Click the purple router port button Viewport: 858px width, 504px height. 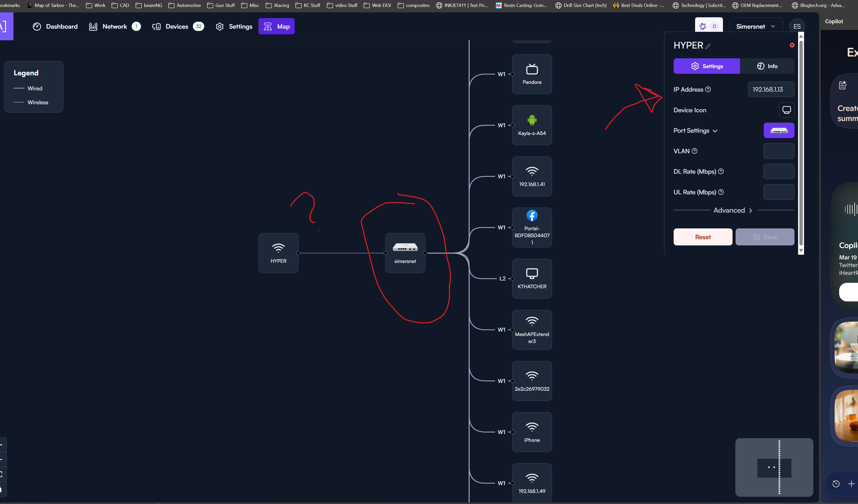click(x=779, y=130)
